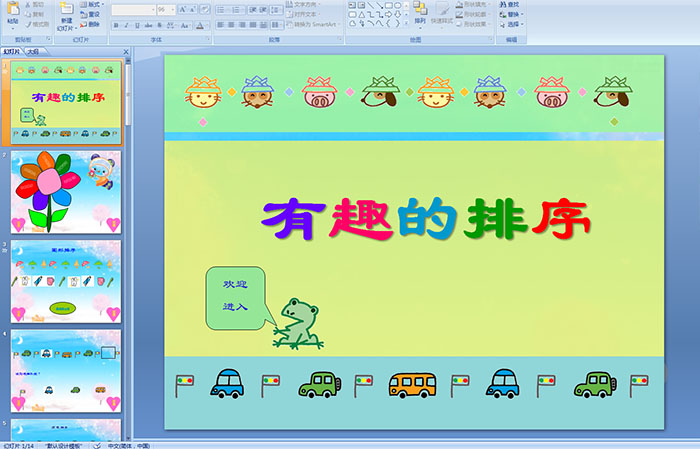Select the flower slide thumbnail (slide 2)
The height and width of the screenshot is (449, 700).
click(66, 191)
